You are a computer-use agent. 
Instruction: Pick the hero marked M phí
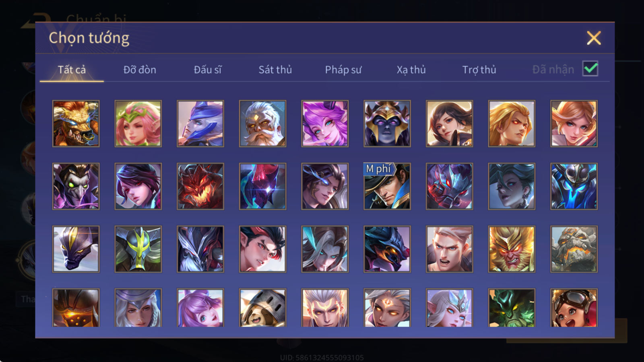coord(387,186)
